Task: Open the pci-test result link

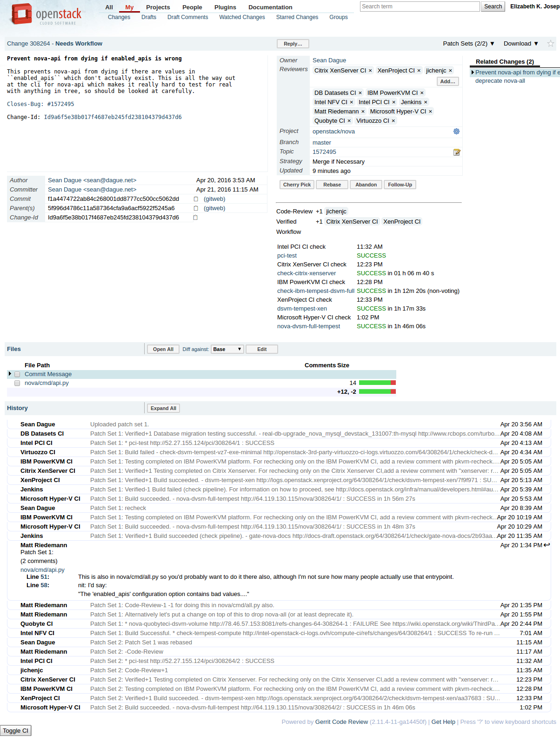Action: click(287, 256)
